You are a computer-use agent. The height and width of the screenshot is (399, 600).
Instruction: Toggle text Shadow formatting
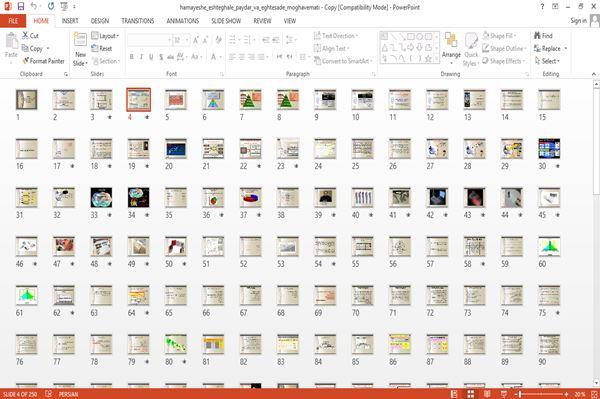[x=161, y=57]
